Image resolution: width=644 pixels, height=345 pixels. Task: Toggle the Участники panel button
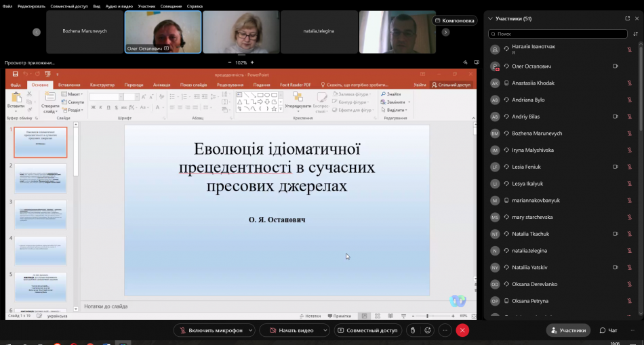[567, 330]
